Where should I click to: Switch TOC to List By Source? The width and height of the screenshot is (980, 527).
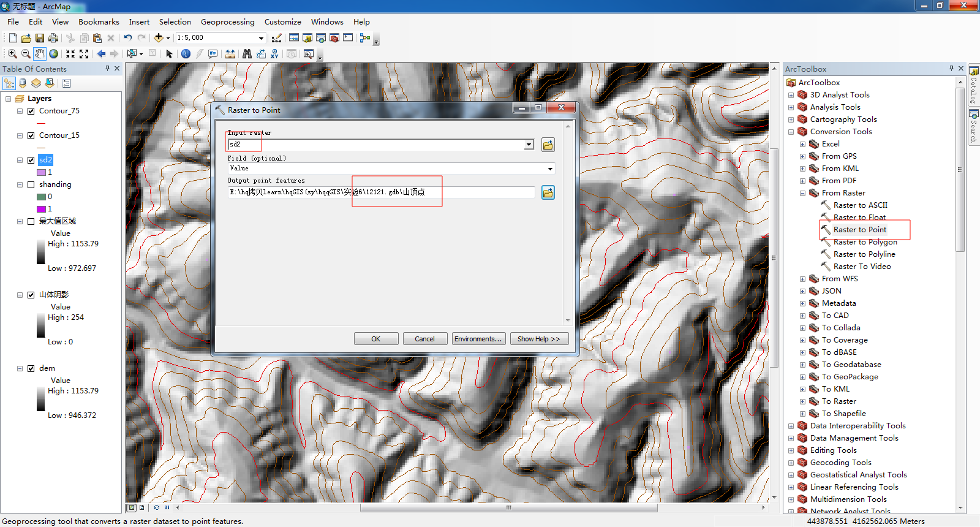(23, 83)
